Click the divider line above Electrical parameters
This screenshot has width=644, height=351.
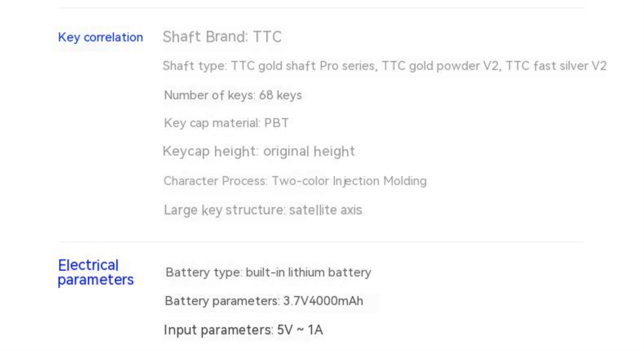pos(321,242)
